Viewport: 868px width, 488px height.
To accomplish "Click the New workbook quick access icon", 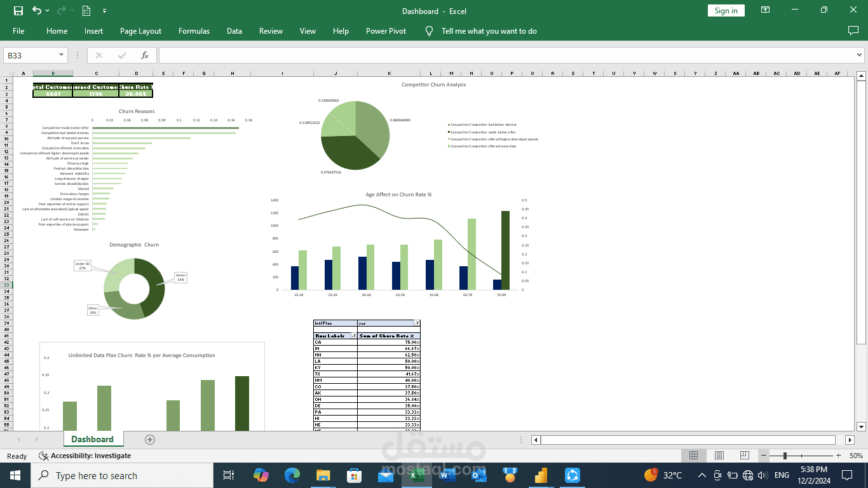I will [86, 11].
